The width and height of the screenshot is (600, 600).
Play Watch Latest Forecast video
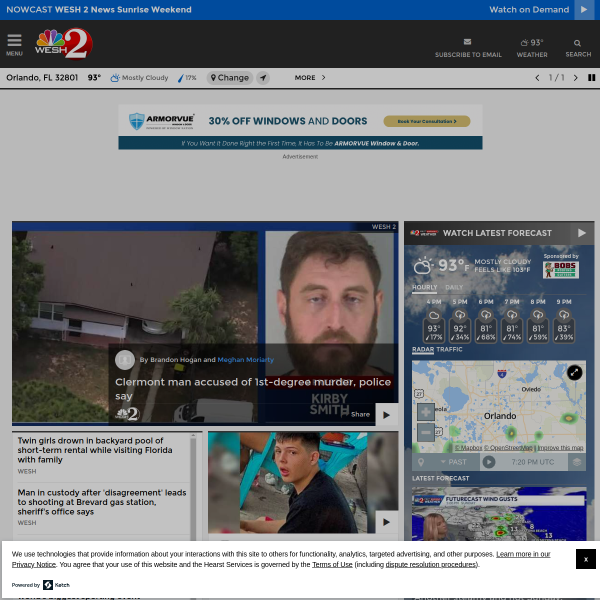tap(582, 233)
